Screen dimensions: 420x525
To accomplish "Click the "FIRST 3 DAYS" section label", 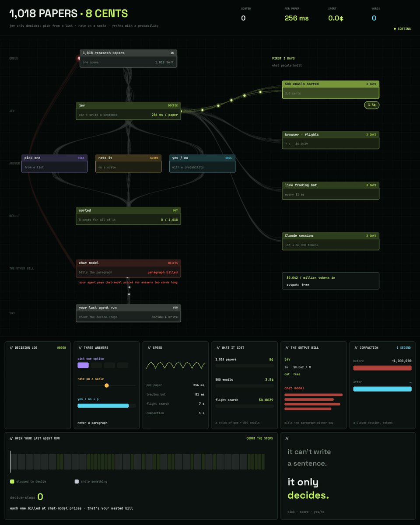I will click(283, 58).
